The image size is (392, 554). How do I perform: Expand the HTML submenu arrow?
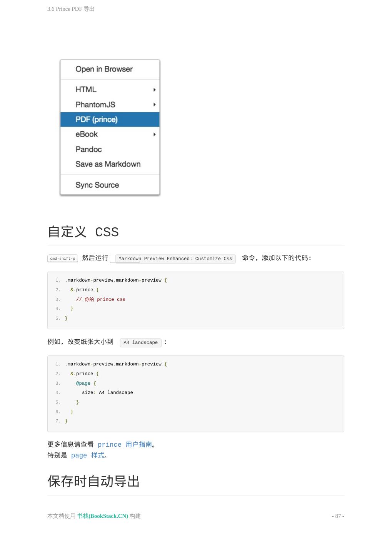click(154, 90)
